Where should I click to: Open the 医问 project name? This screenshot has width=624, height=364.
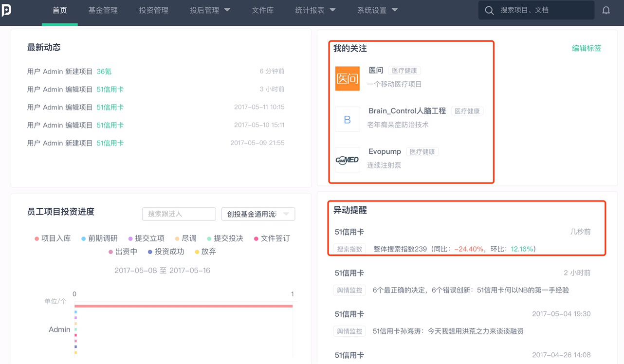coord(376,71)
